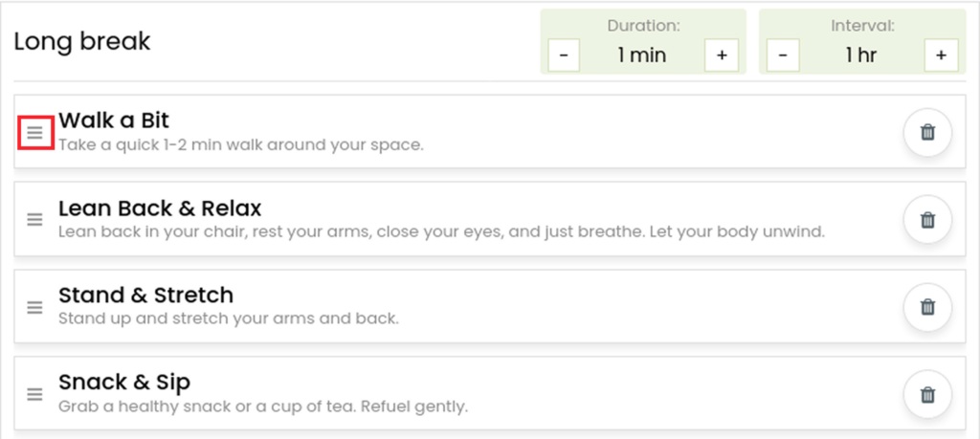Click the Snack & Sip description text
Screen dimensions: 980x439
pos(263,407)
